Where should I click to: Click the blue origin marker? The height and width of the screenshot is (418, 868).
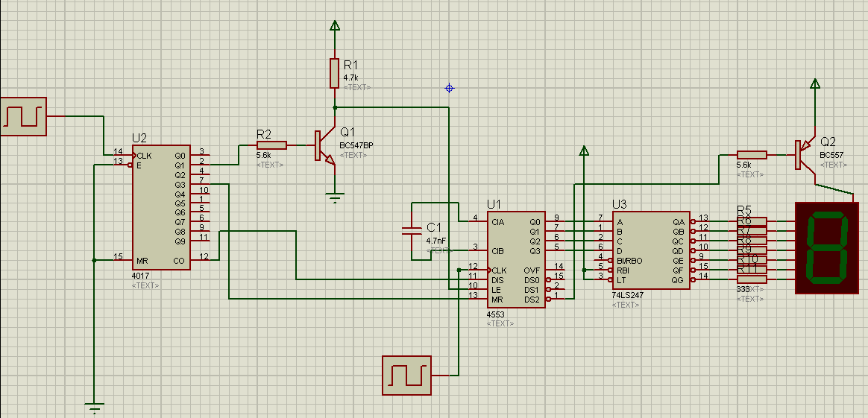point(449,88)
